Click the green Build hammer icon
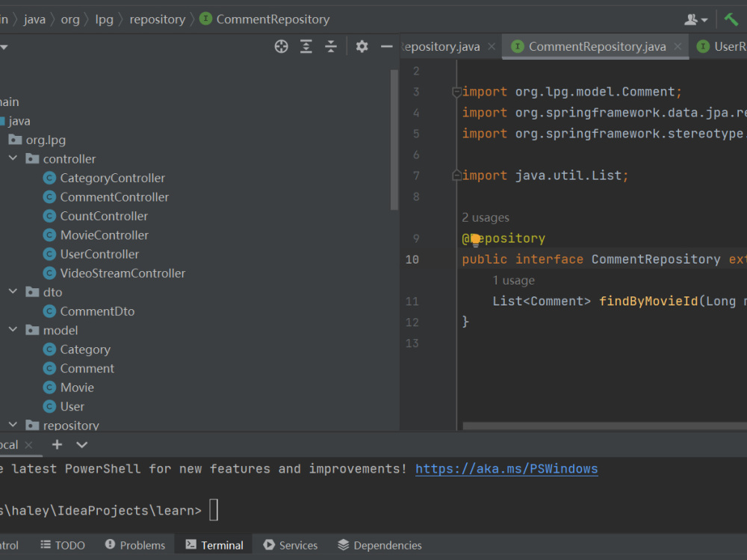 tap(731, 19)
